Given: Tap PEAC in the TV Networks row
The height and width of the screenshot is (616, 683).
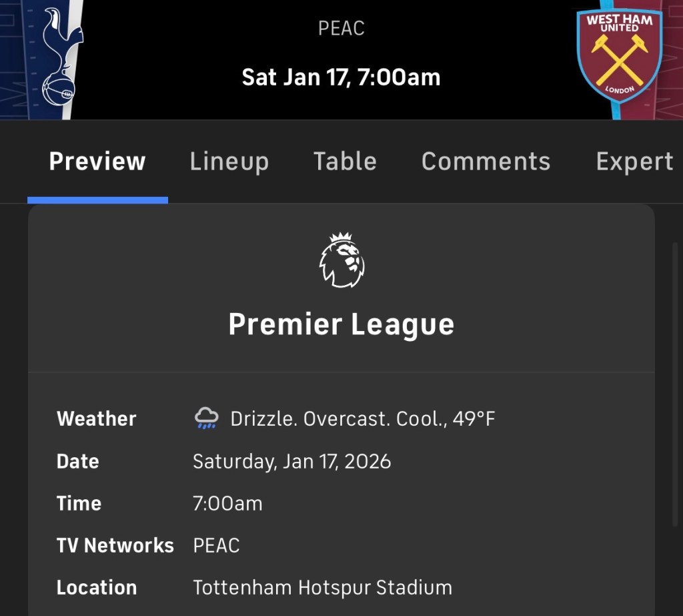Looking at the screenshot, I should [216, 545].
